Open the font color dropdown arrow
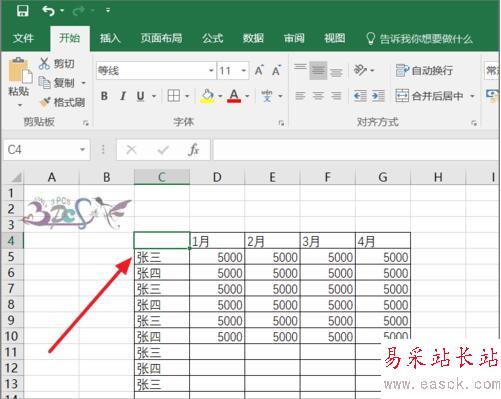 tap(247, 96)
